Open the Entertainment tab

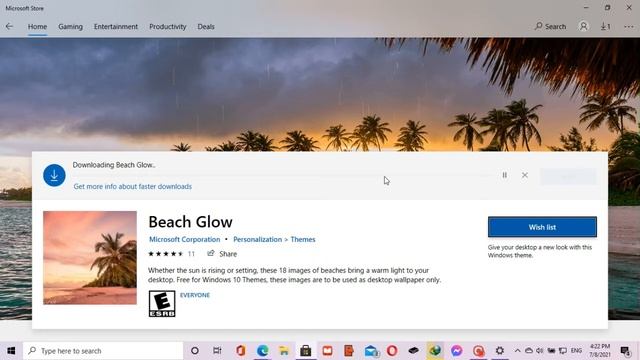click(x=116, y=27)
